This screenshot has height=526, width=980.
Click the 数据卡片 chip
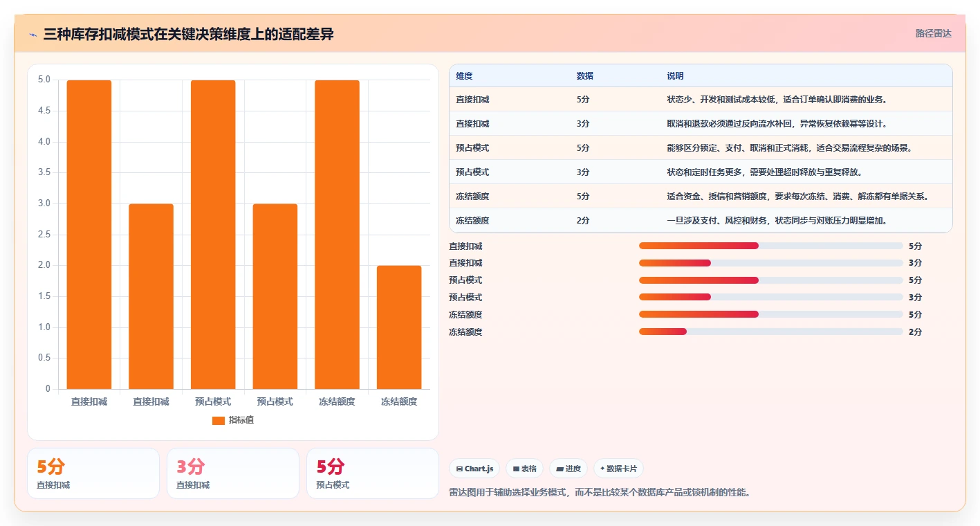coord(618,469)
